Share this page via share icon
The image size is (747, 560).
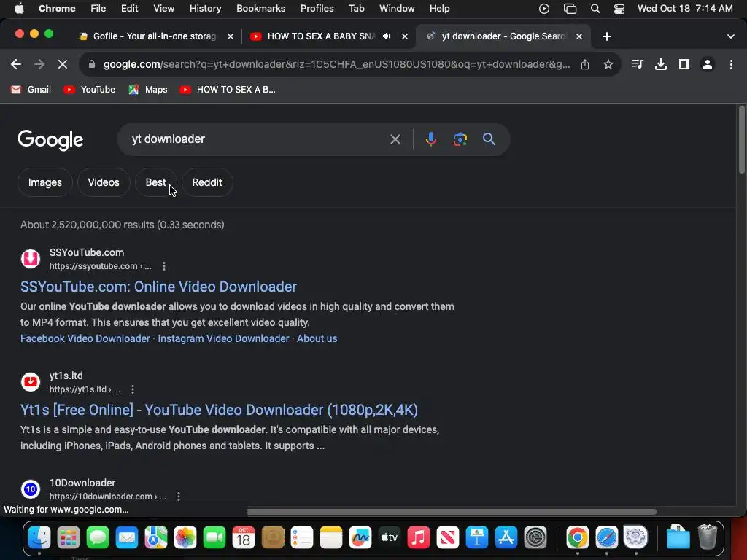click(x=585, y=64)
